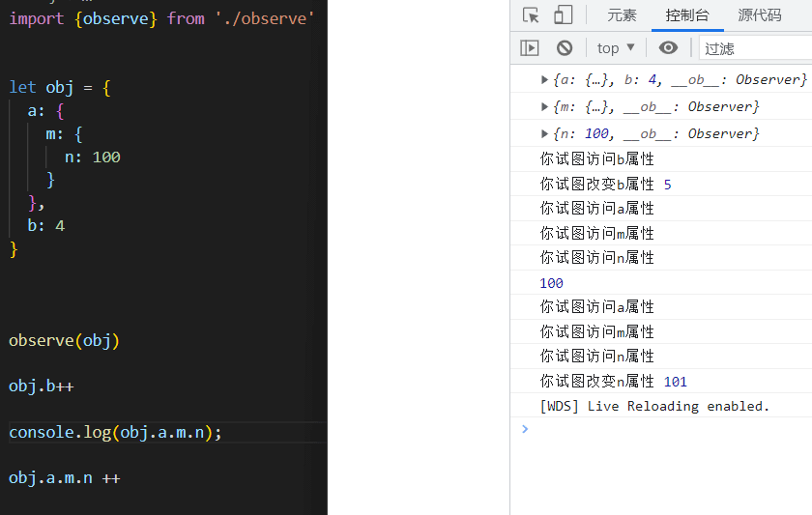This screenshot has height=515, width=812.
Task: Toggle the live expression eye icon
Action: pyautogui.click(x=668, y=48)
